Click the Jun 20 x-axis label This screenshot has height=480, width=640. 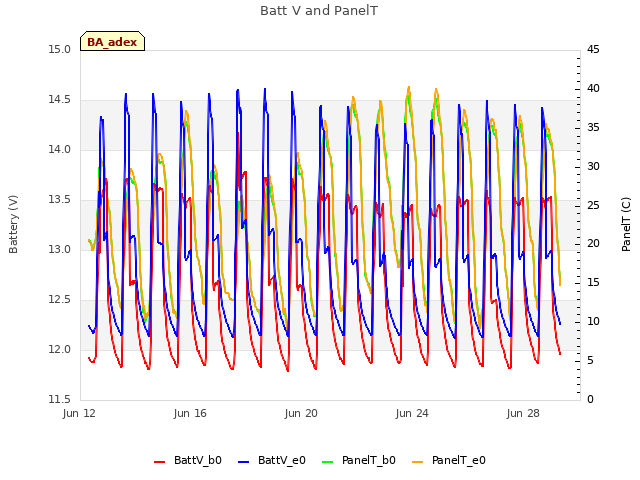pyautogui.click(x=301, y=413)
